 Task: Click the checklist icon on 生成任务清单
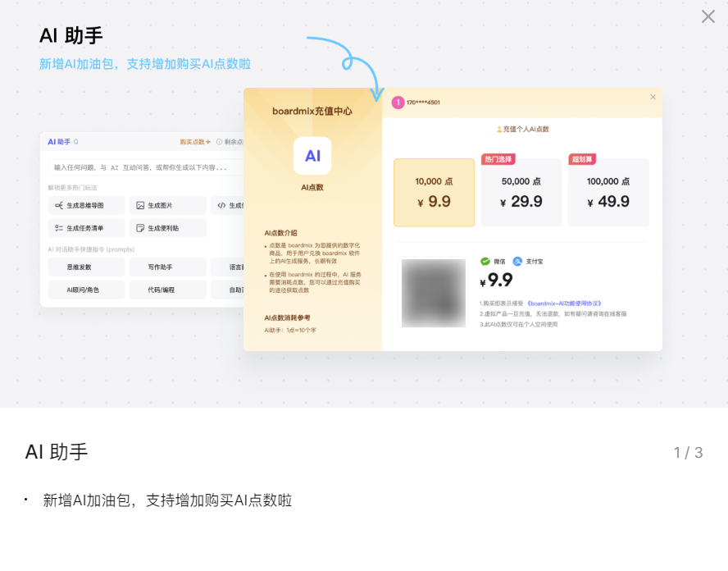click(59, 228)
